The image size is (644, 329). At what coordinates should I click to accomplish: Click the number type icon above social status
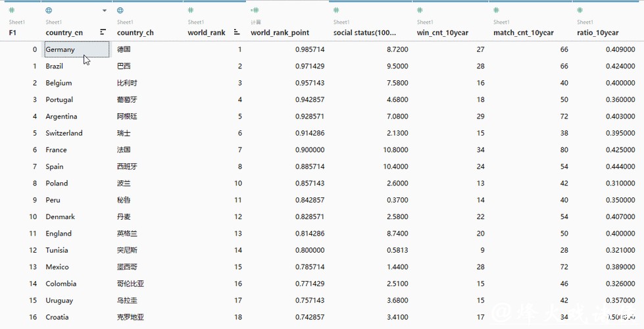click(336, 11)
